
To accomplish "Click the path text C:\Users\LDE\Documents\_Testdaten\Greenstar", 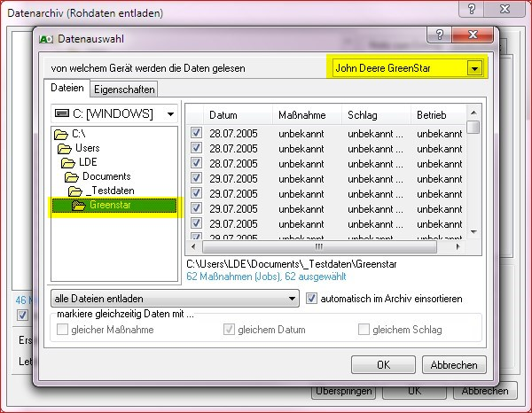I will pos(292,264).
